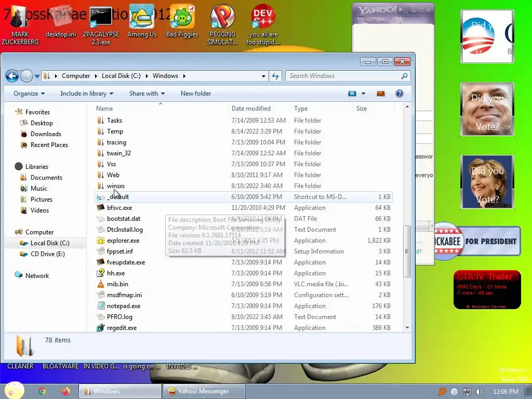Click the Explorer Forward arrow button
Image resolution: width=532 pixels, height=399 pixels.
click(26, 76)
